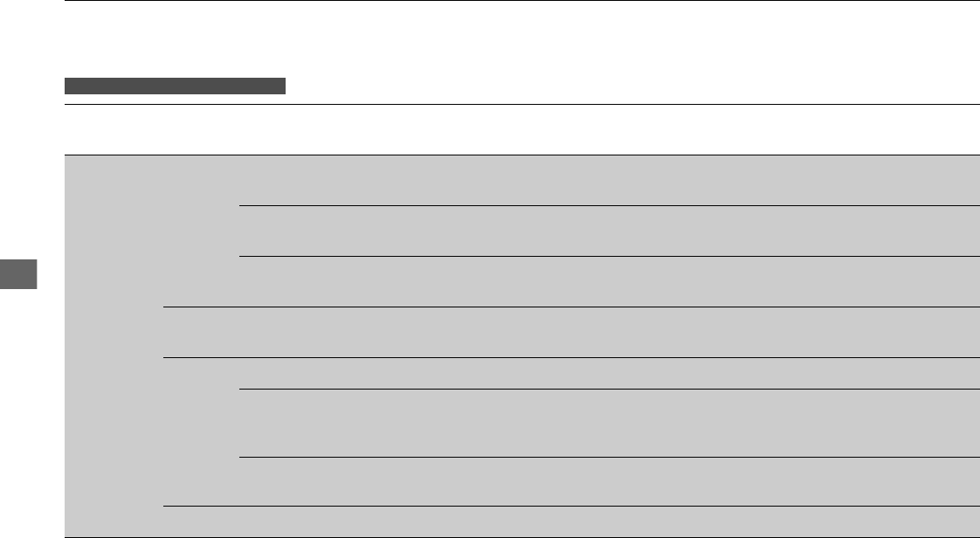Click the tall leftmost table cell spanning all rows
Viewport: 980px width, 538px height.
tap(114, 345)
